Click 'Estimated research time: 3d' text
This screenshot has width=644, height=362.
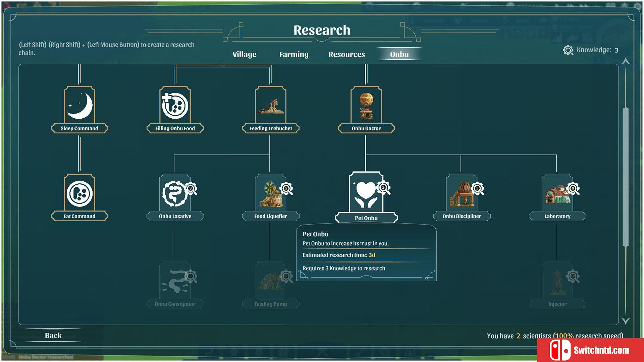pos(339,255)
